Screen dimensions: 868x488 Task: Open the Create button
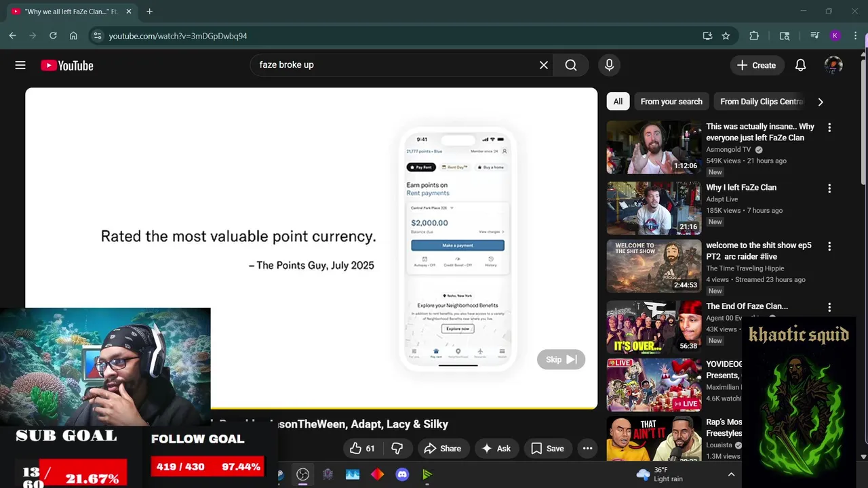click(756, 65)
